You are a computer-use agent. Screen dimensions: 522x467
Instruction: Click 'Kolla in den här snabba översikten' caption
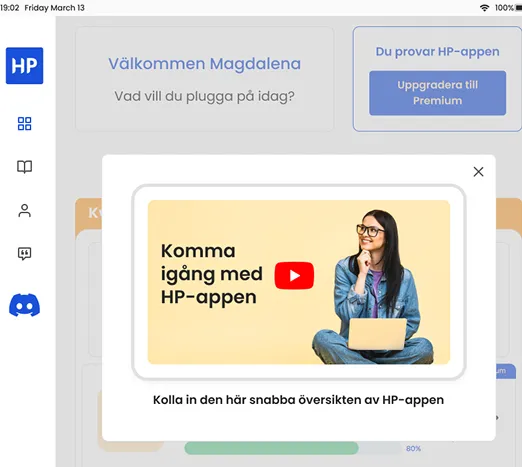point(298,400)
